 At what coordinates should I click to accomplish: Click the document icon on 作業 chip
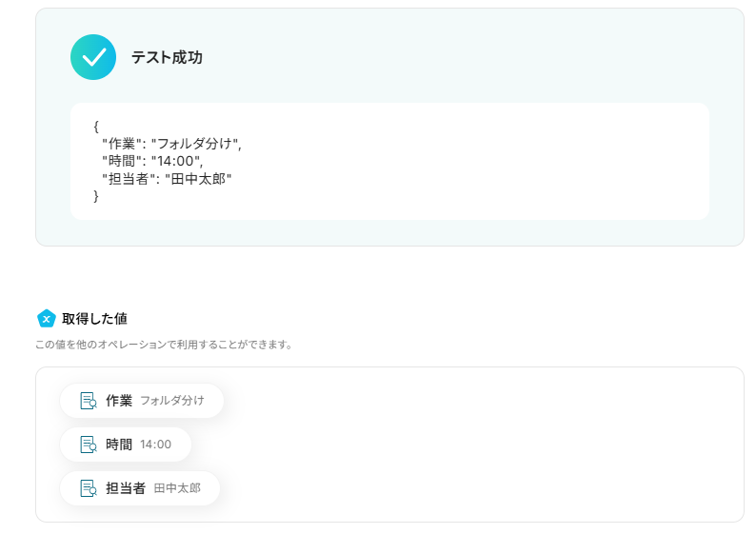(89, 401)
